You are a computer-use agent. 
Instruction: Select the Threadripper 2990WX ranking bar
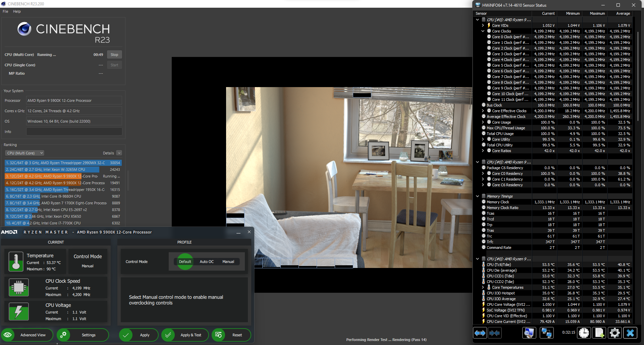tap(63, 163)
